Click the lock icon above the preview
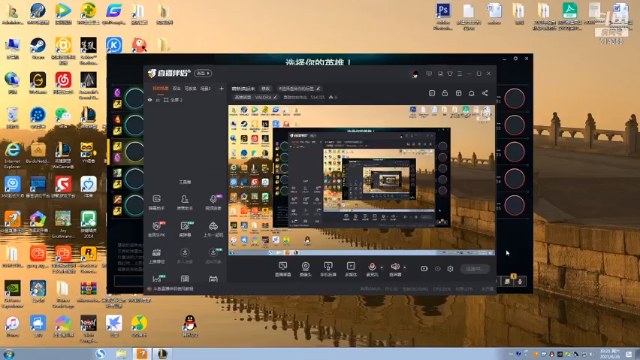The image size is (640, 360). click(445, 93)
